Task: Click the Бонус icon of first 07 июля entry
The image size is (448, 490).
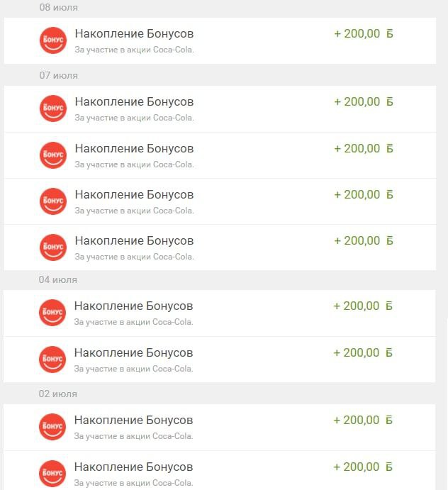Action: [x=52, y=108]
